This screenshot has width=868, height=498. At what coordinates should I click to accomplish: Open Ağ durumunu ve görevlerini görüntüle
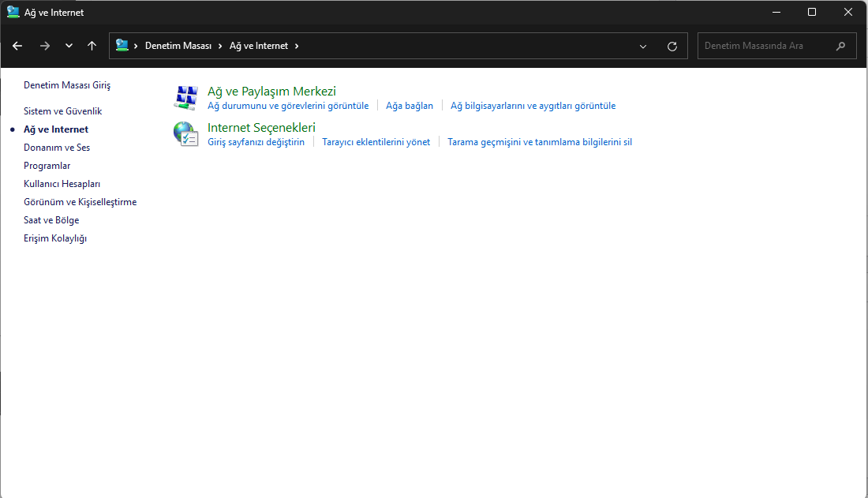point(288,106)
